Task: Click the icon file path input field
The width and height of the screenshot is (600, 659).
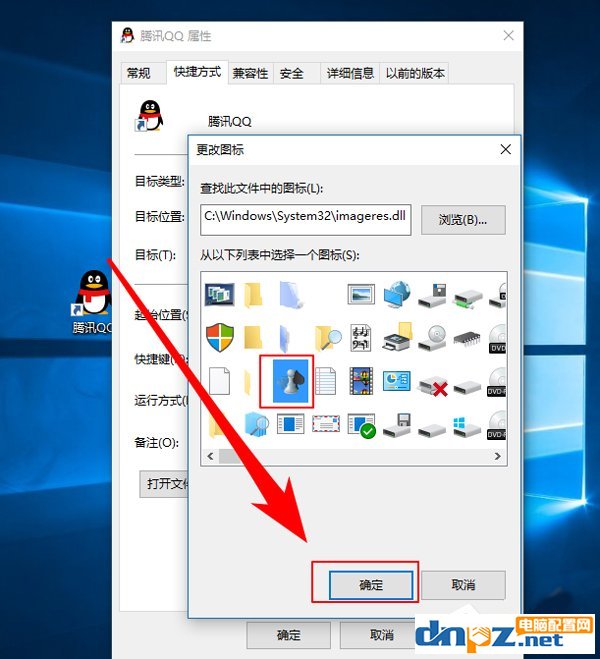Action: [x=305, y=219]
